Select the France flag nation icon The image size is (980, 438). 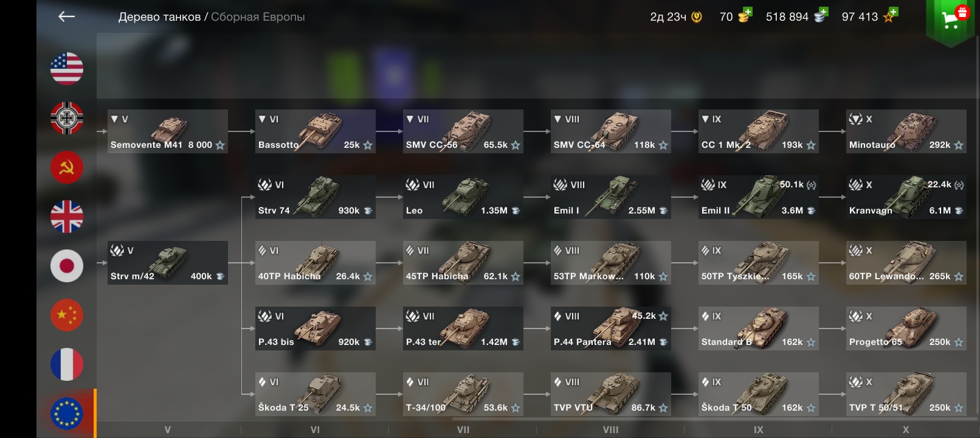point(67,364)
